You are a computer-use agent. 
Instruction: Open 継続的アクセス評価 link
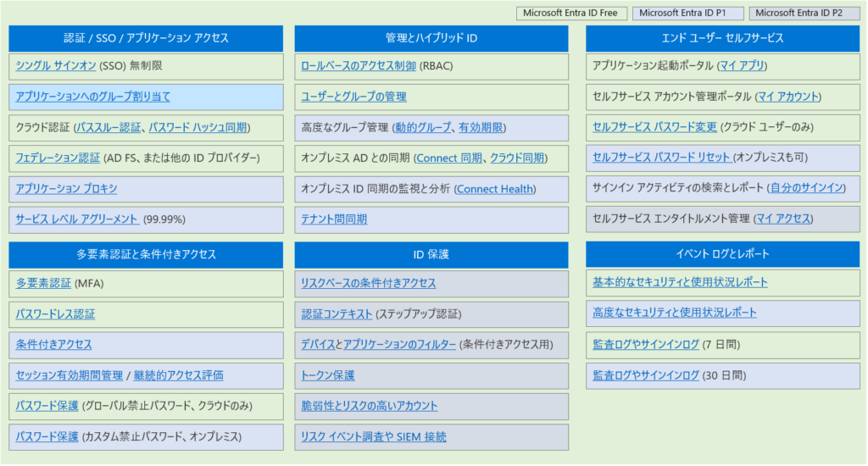(x=178, y=375)
